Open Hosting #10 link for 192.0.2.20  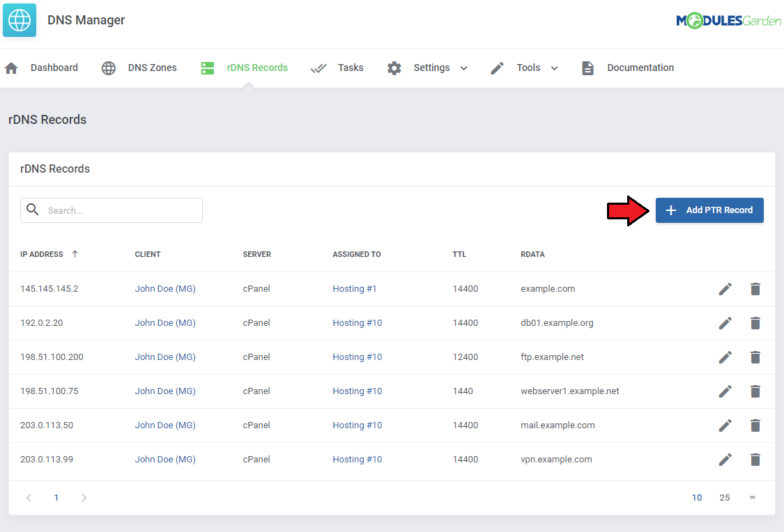[x=357, y=323]
